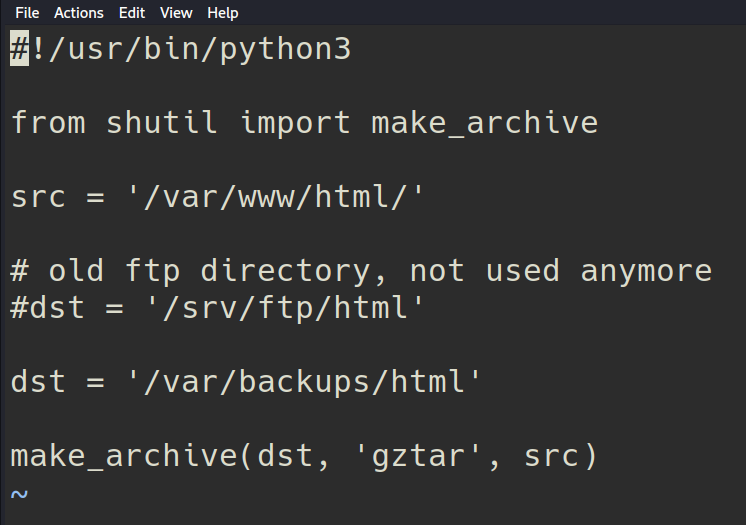This screenshot has width=746, height=525.
Task: Open the View menu
Action: (x=176, y=13)
